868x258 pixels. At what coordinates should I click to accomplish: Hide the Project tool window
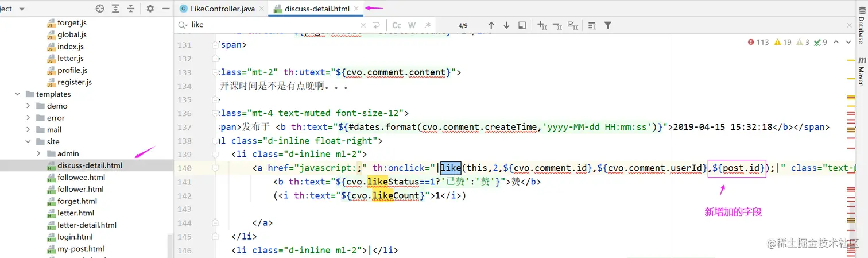(166, 9)
